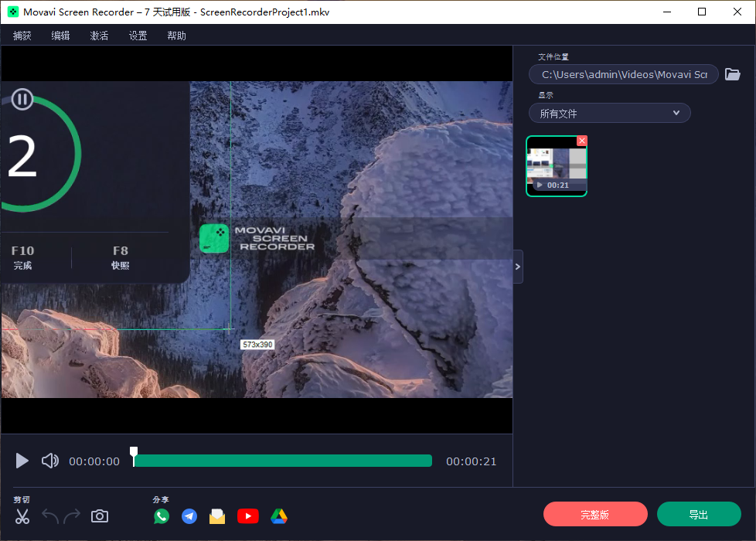Collapse the side panel with arrow
The height and width of the screenshot is (541, 756).
click(518, 267)
